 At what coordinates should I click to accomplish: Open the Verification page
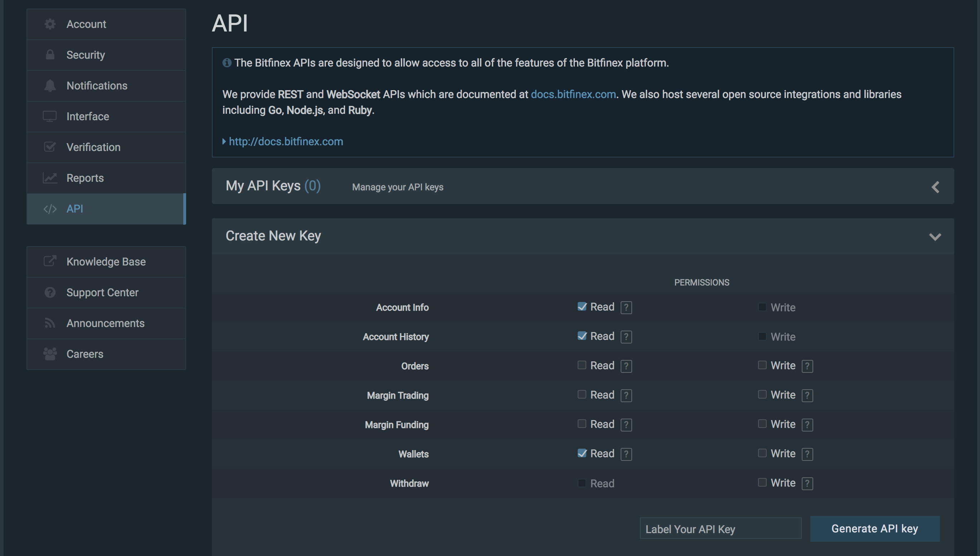tap(106, 147)
